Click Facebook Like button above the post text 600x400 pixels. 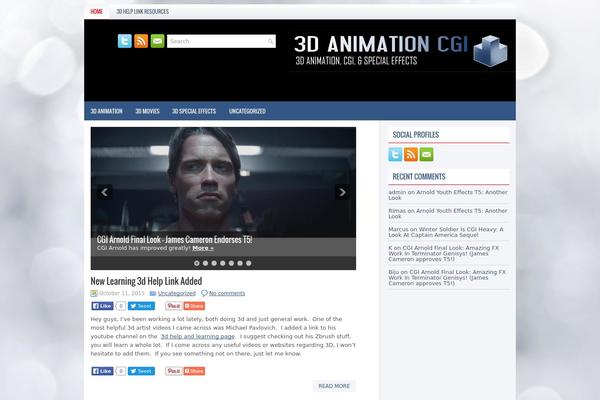(102, 306)
